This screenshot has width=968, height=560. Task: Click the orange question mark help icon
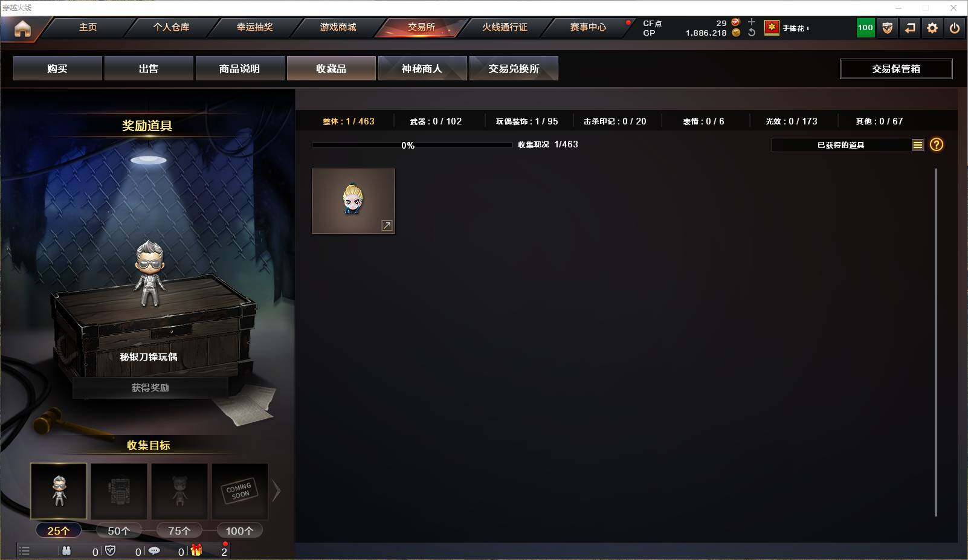[x=937, y=144]
